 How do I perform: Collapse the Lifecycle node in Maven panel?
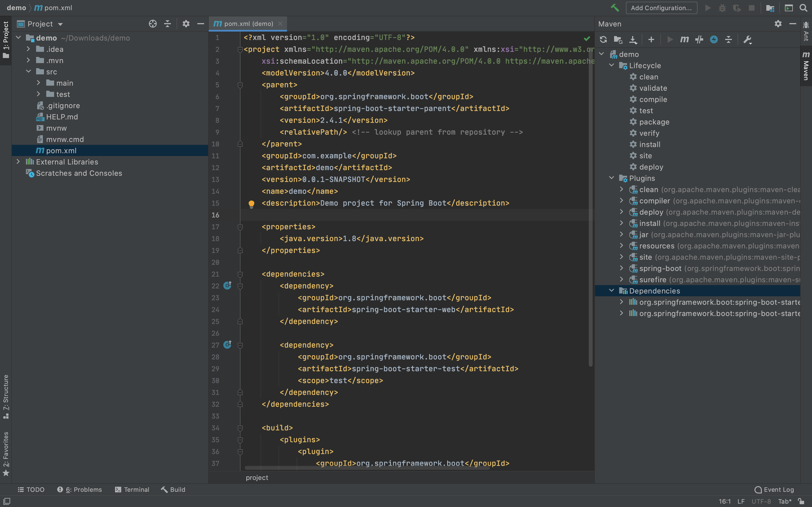click(x=612, y=65)
